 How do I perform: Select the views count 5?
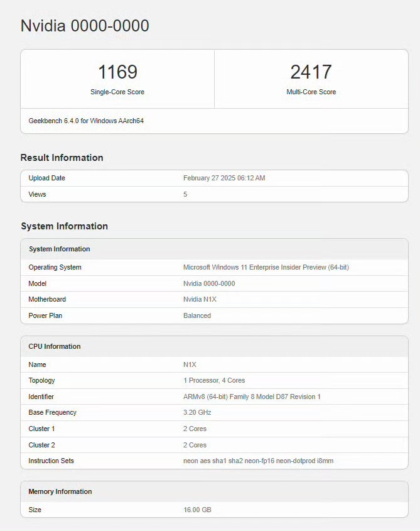[x=185, y=194]
